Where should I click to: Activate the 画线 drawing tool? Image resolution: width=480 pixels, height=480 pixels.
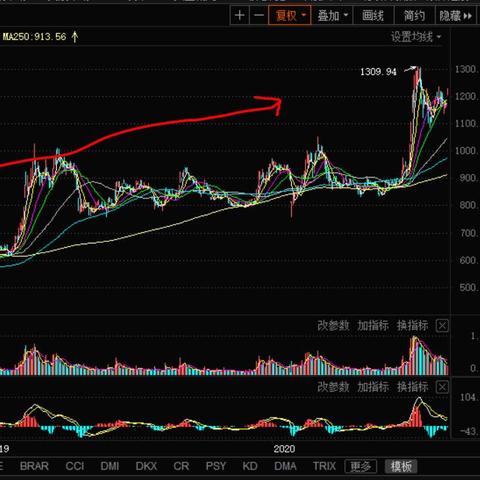(373, 16)
